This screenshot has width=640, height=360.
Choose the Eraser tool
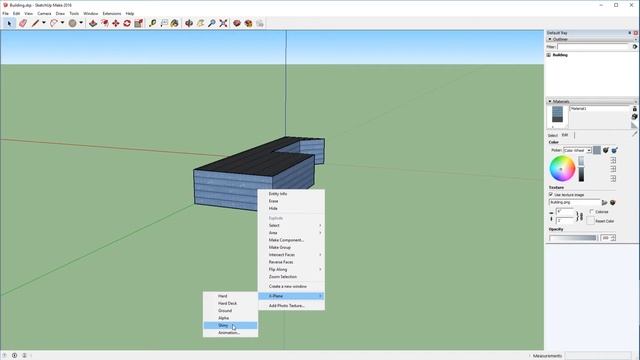[23, 23]
